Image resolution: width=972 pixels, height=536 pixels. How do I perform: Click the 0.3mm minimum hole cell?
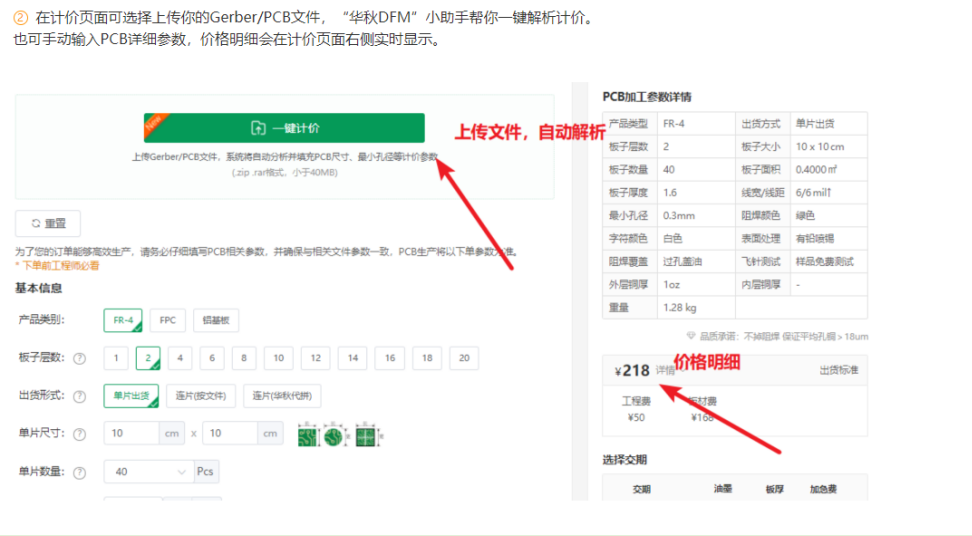[696, 216]
